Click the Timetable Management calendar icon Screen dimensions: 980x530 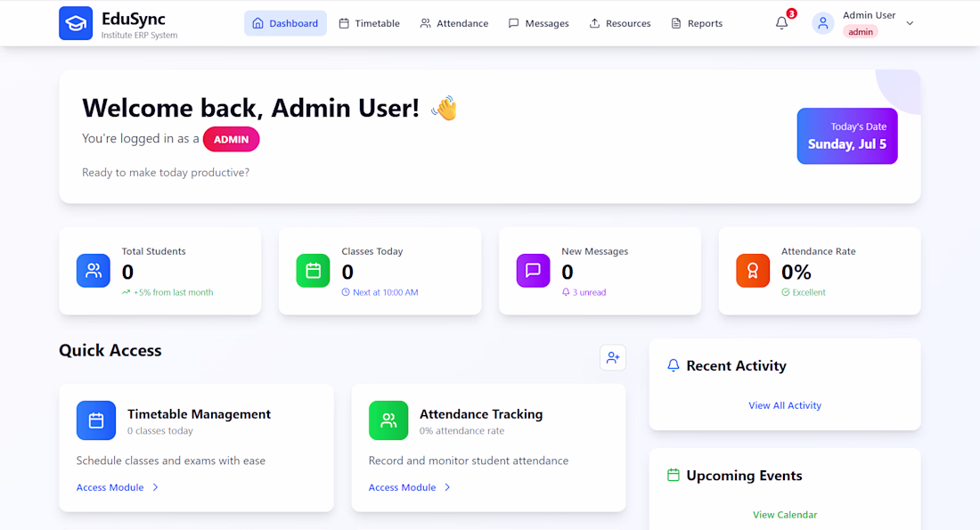click(x=96, y=420)
